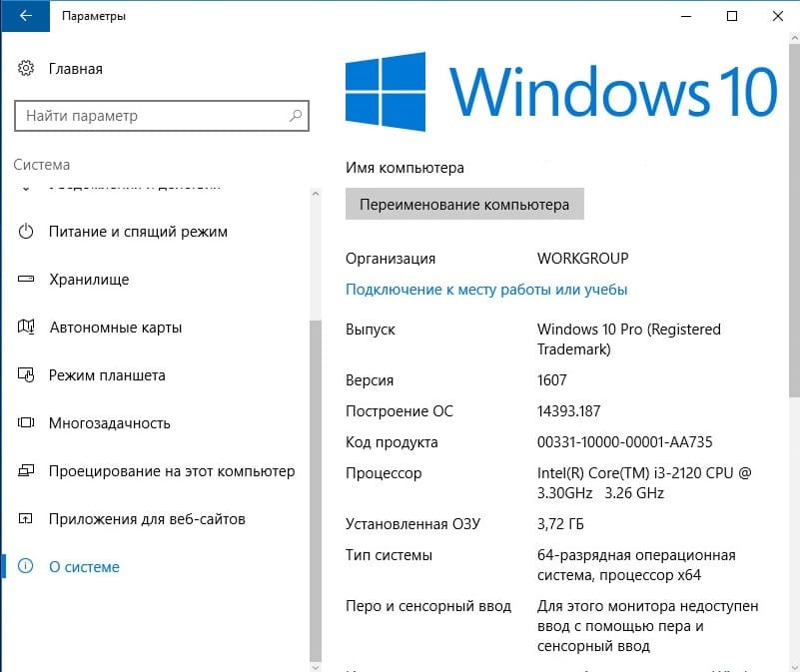The height and width of the screenshot is (672, 800).
Task: Click the sidebar scrollbar thumb
Action: tap(316, 490)
